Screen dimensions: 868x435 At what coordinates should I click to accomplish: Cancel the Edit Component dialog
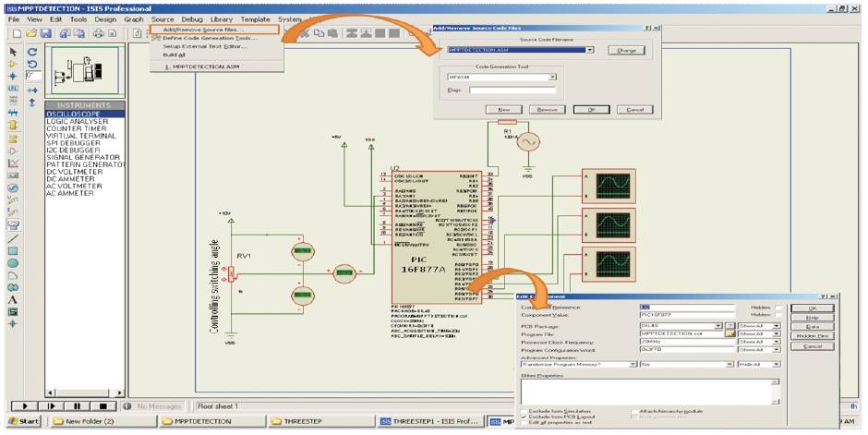[x=812, y=346]
